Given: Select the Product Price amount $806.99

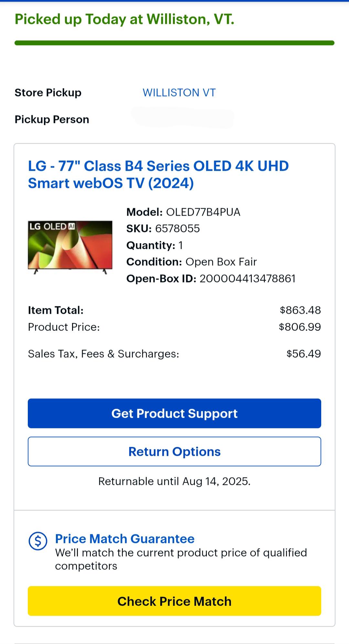Looking at the screenshot, I should point(300,327).
